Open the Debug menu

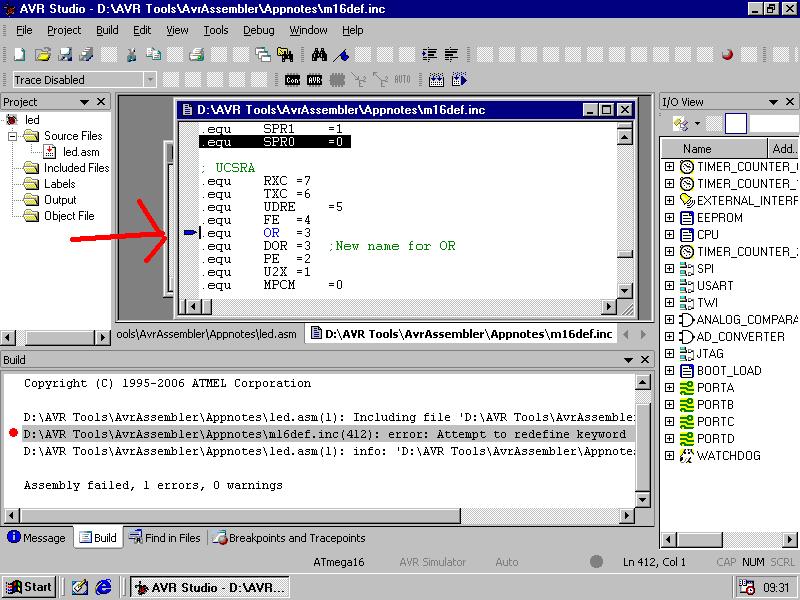[259, 31]
